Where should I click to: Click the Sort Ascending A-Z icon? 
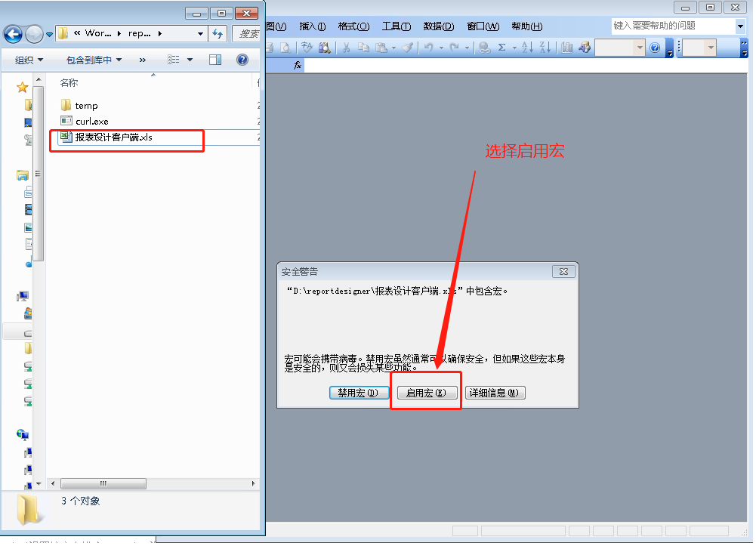click(x=527, y=48)
